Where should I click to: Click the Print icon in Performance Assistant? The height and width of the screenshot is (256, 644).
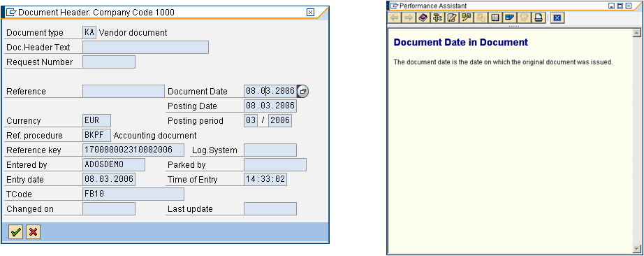click(x=539, y=17)
